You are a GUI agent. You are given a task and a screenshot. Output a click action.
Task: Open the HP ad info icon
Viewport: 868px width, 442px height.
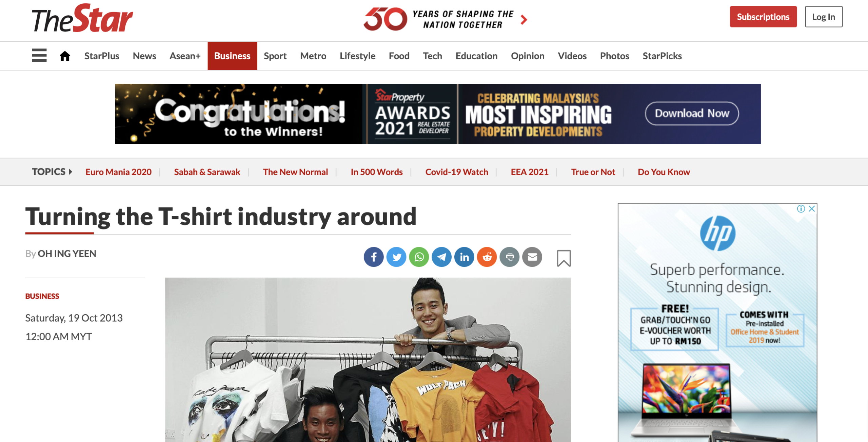801,208
